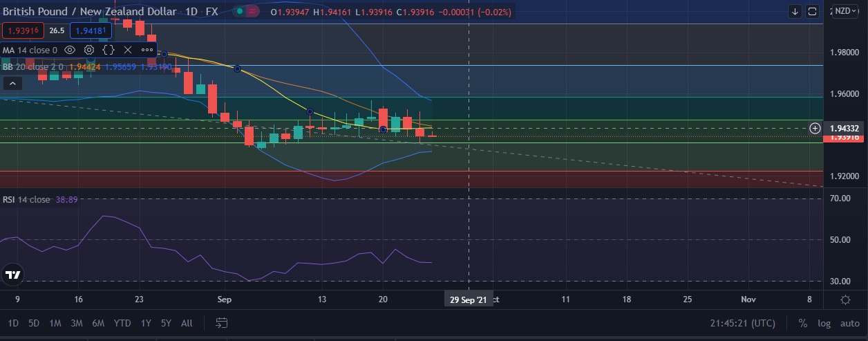Click the 29 Sep '21 date label
868x341 pixels.
click(x=468, y=299)
